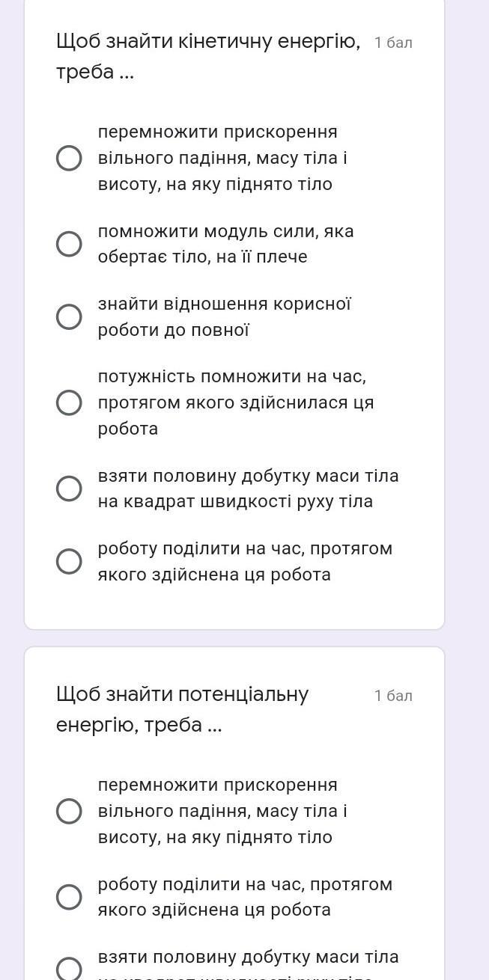The height and width of the screenshot is (980, 489).
Task: Click '1 бал' label of kinetic energy question
Action: pos(393,43)
